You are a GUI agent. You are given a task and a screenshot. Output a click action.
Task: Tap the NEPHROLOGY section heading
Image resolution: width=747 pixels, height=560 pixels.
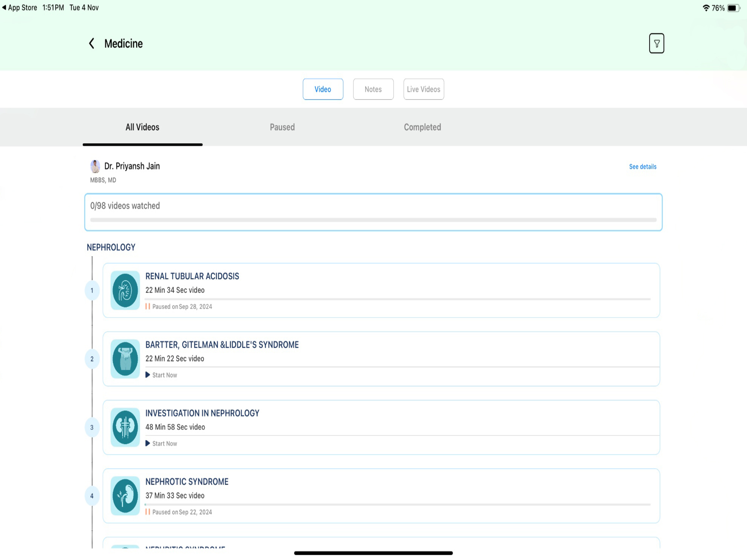coord(111,247)
